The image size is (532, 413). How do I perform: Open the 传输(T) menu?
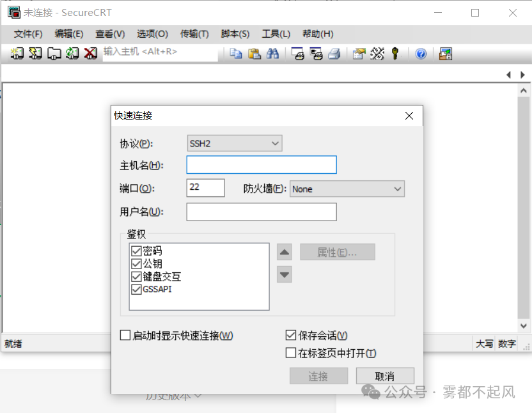coord(194,34)
